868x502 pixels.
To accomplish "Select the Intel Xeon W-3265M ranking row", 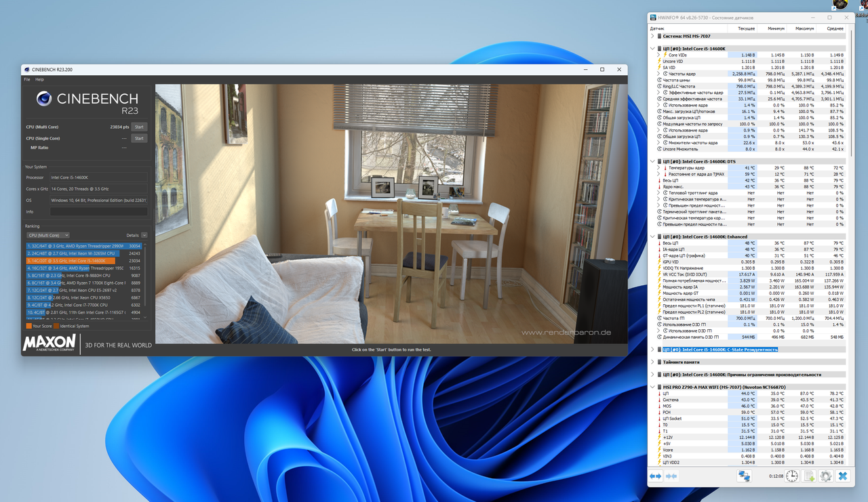I will click(x=85, y=253).
